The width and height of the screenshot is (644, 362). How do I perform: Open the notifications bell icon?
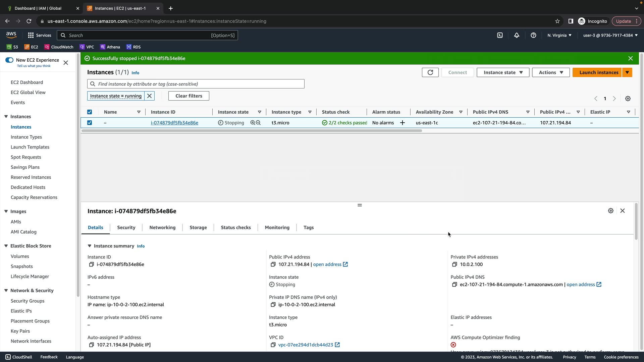click(517, 35)
